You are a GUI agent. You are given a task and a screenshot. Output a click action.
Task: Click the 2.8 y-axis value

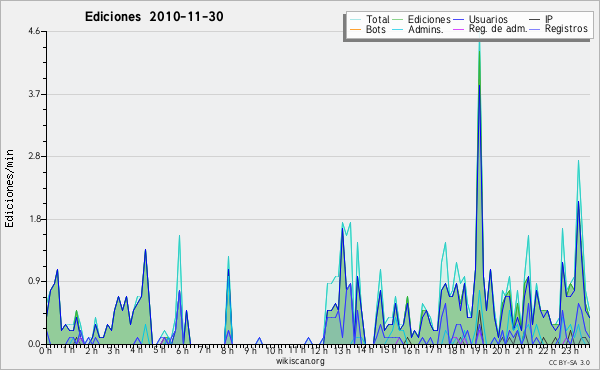tap(34, 156)
